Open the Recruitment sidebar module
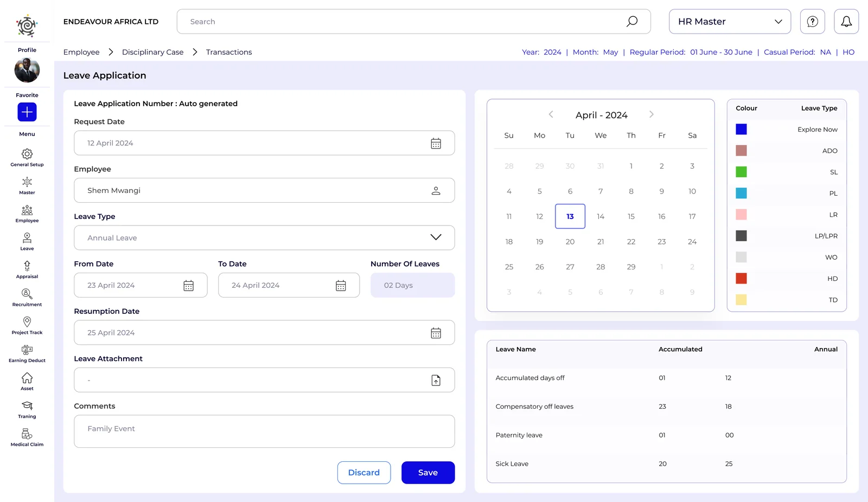868x502 pixels. 27,298
